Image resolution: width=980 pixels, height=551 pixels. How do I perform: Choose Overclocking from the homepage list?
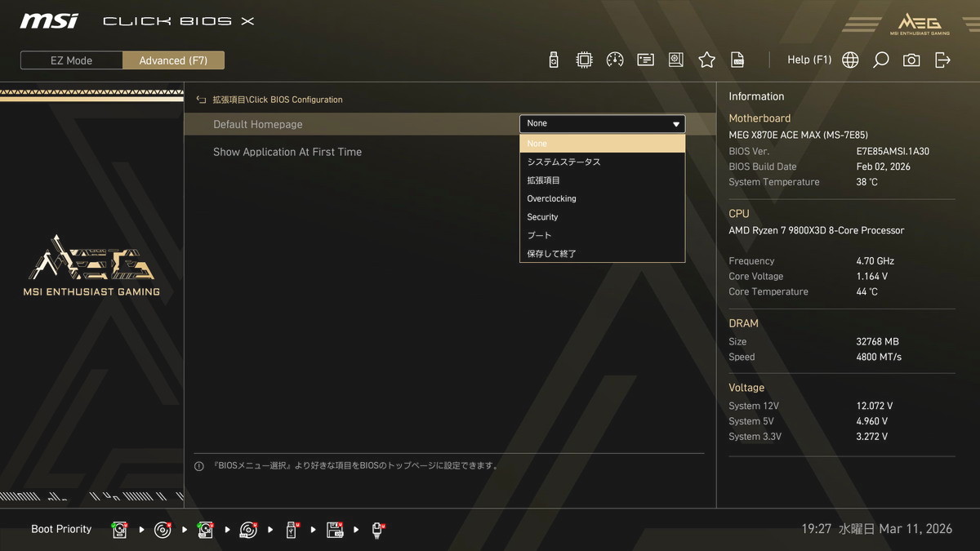tap(551, 198)
